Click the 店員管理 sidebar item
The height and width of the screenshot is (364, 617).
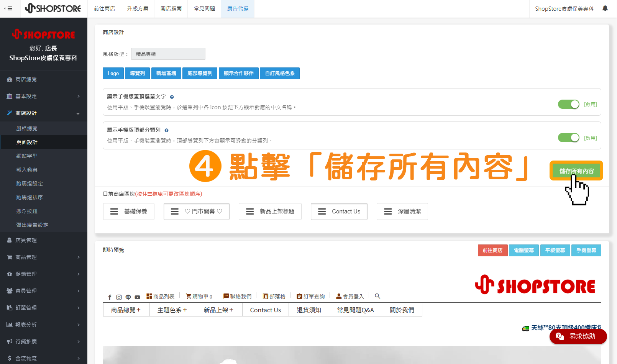click(x=44, y=240)
